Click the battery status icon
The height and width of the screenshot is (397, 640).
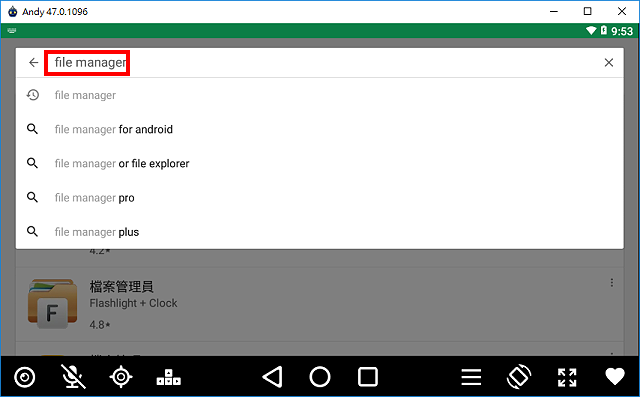[x=604, y=30]
